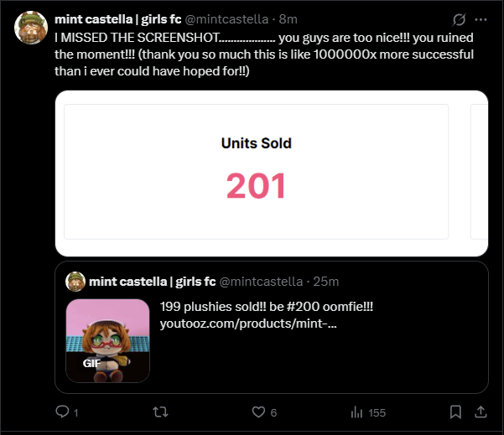Bookmark this post
The image size is (504, 435).
[x=455, y=412]
